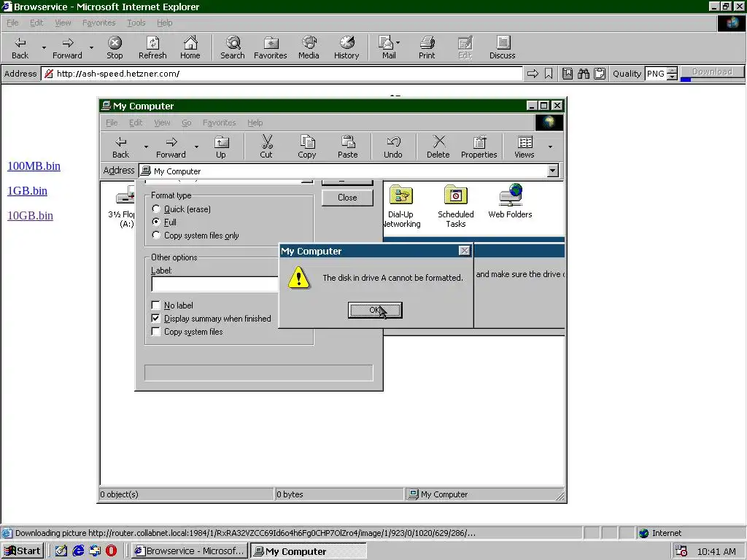Click the Discuss toolbar button
747x560 pixels.
click(502, 47)
